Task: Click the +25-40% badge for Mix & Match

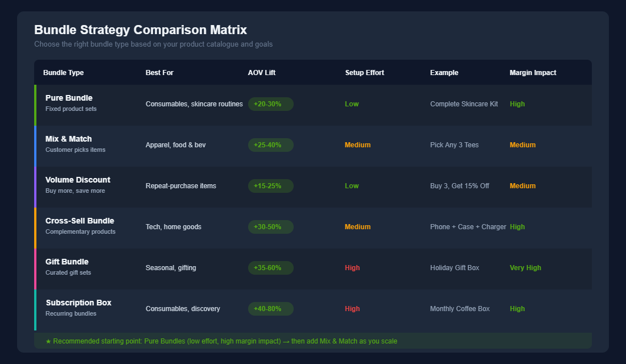Action: [270, 145]
